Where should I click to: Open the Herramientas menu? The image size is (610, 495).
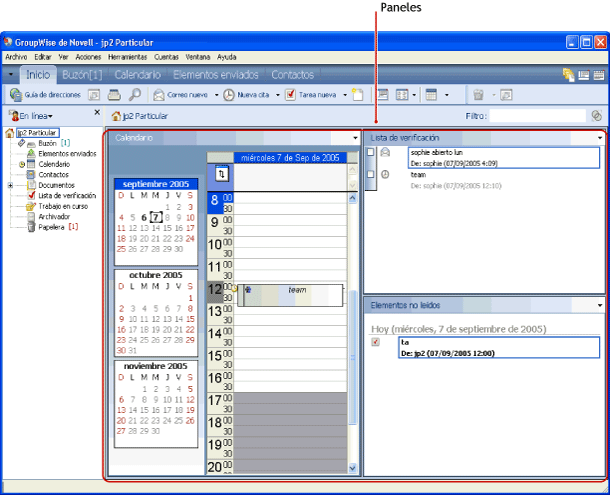pyautogui.click(x=128, y=57)
